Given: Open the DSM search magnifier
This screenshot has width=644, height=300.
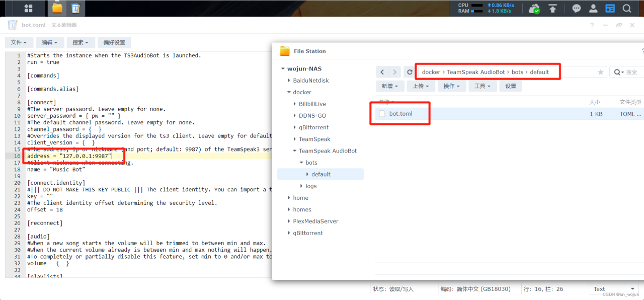Looking at the screenshot, I should (626, 8).
